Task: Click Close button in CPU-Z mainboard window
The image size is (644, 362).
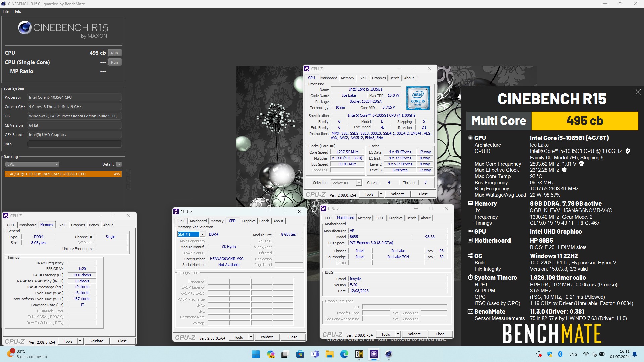Action: pyautogui.click(x=440, y=334)
